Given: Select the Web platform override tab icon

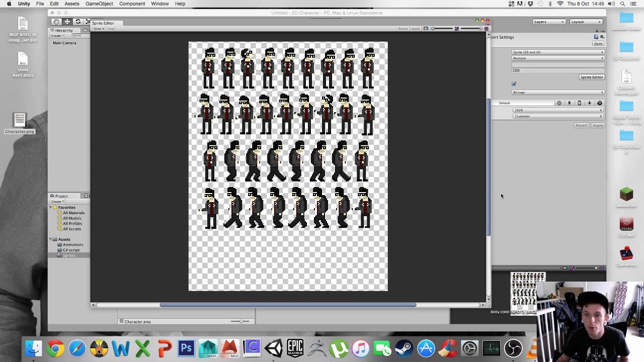Looking at the screenshot, I should point(559,103).
